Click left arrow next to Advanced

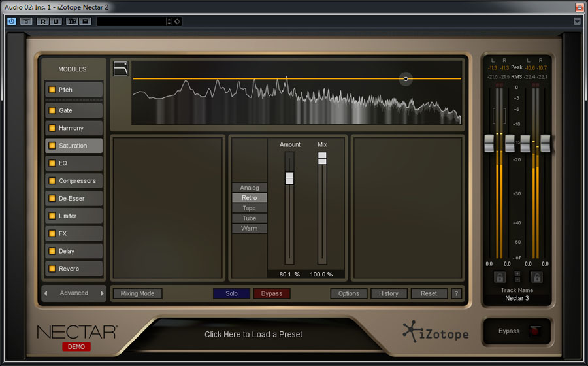click(46, 293)
